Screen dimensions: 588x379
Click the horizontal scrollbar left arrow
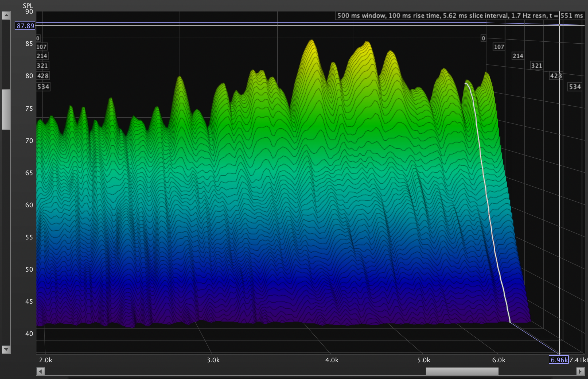(41, 372)
